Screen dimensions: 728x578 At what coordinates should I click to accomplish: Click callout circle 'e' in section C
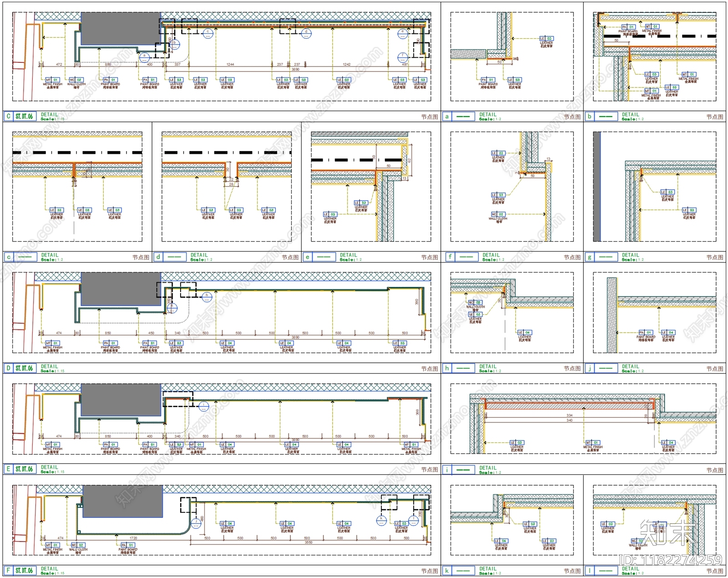(402, 34)
